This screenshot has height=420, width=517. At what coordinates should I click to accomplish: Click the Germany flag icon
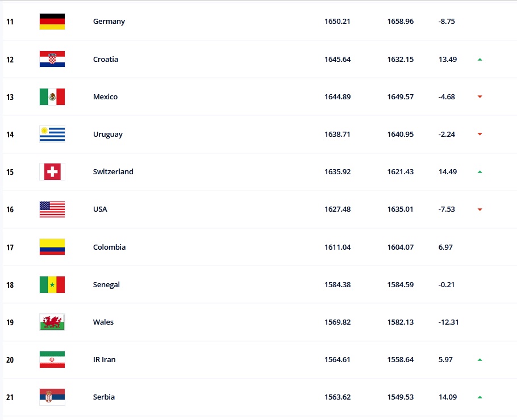click(52, 22)
